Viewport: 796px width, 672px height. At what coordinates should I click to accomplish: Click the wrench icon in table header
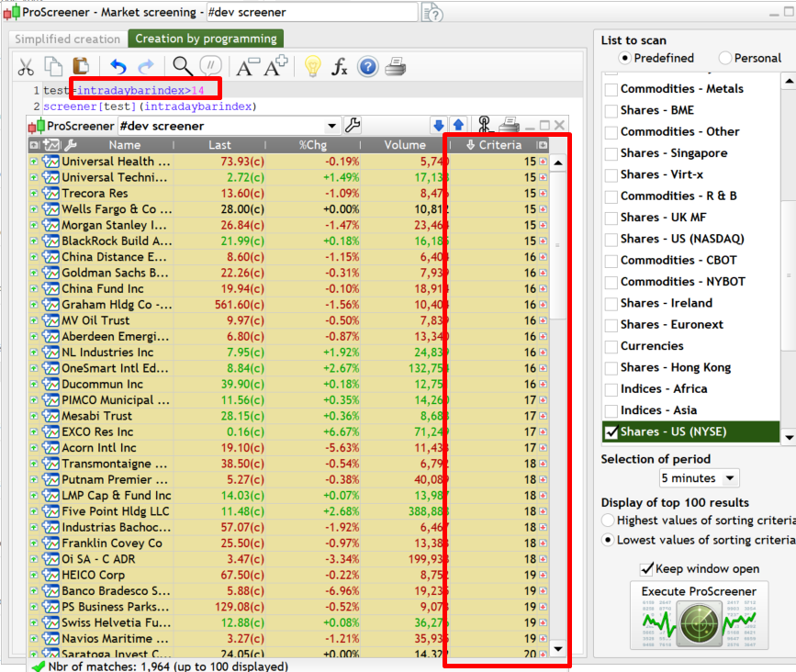click(x=71, y=145)
